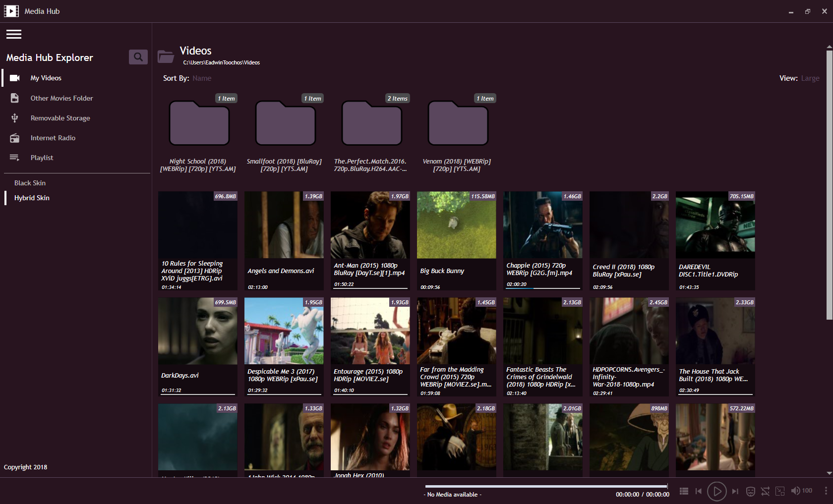Select Hybrid Skin
Screen dimensions: 833x504
tap(32, 198)
